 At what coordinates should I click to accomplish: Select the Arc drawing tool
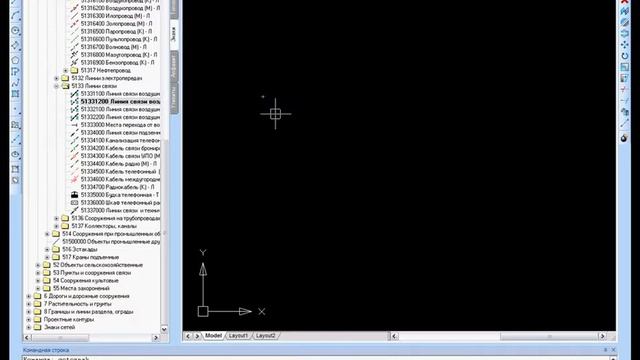tap(15, 16)
